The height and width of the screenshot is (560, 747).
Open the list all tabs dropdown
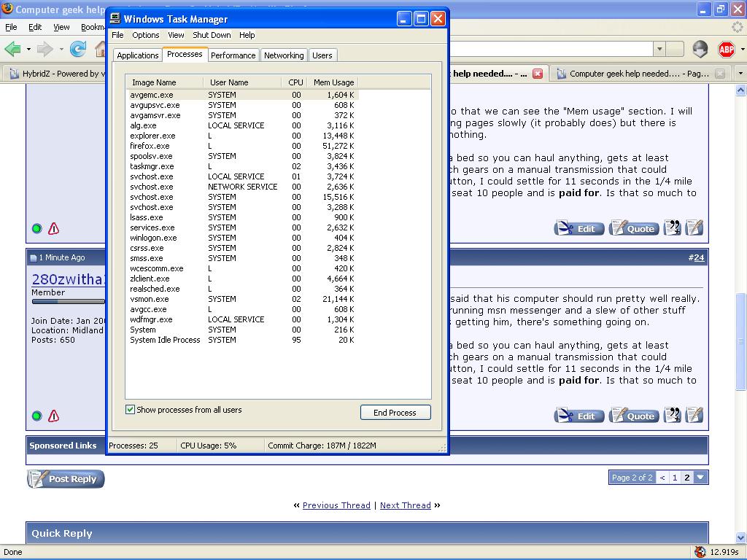coord(740,74)
